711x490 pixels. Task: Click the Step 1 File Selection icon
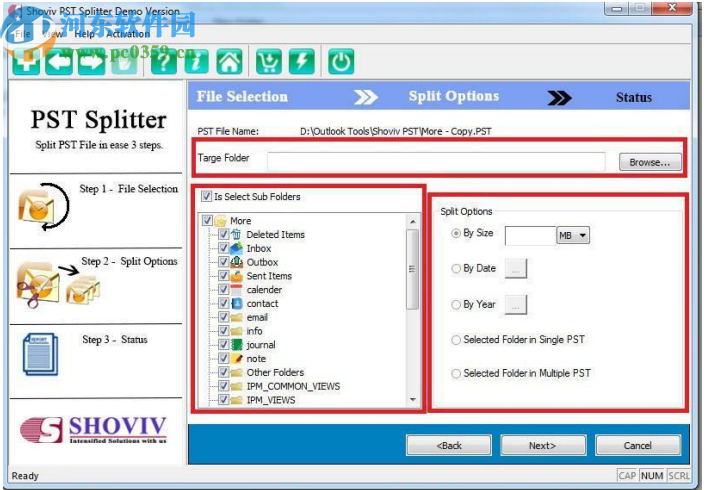[x=44, y=207]
